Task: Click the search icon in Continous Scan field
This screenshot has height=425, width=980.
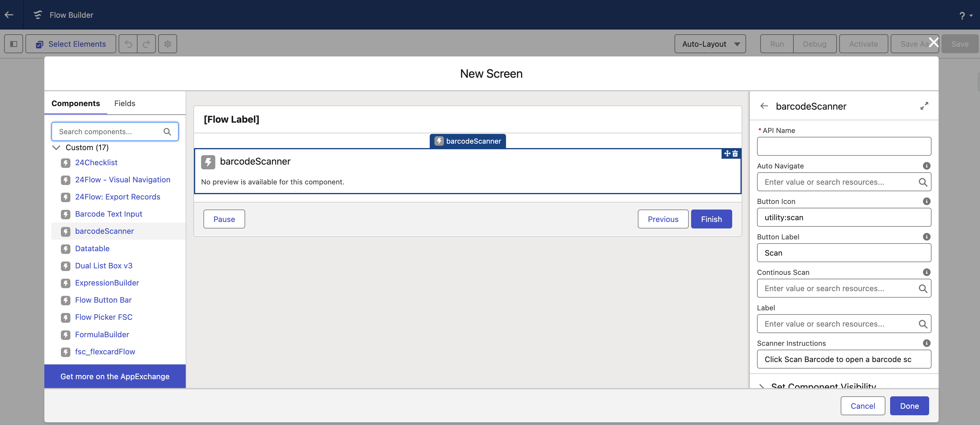Action: [x=923, y=288]
